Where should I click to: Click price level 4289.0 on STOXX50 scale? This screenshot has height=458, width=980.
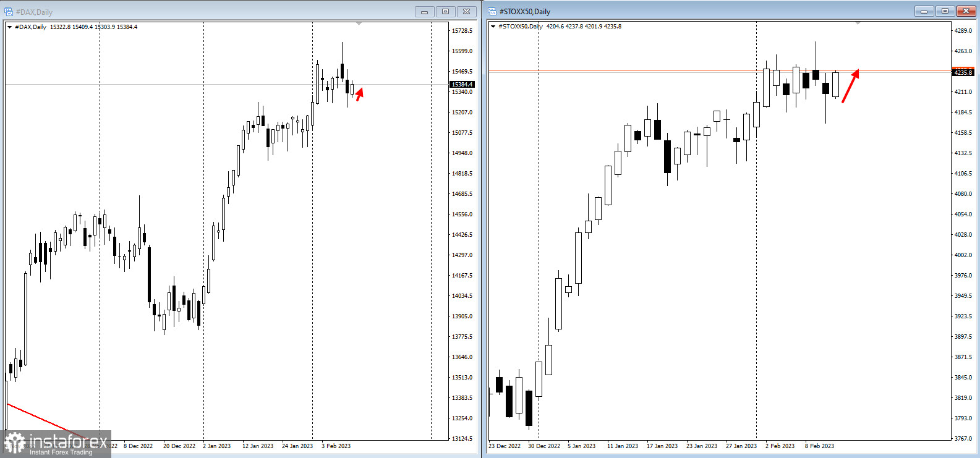coord(963,31)
